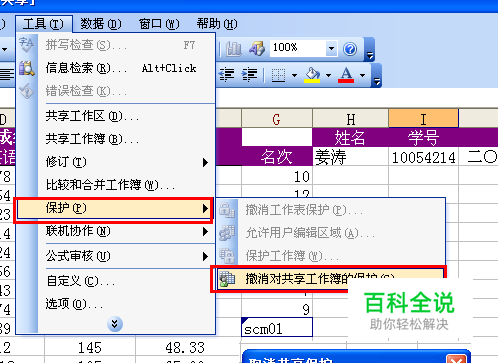Click the Unprotect Shared Workbook icon
This screenshot has height=363, width=498.
227,279
